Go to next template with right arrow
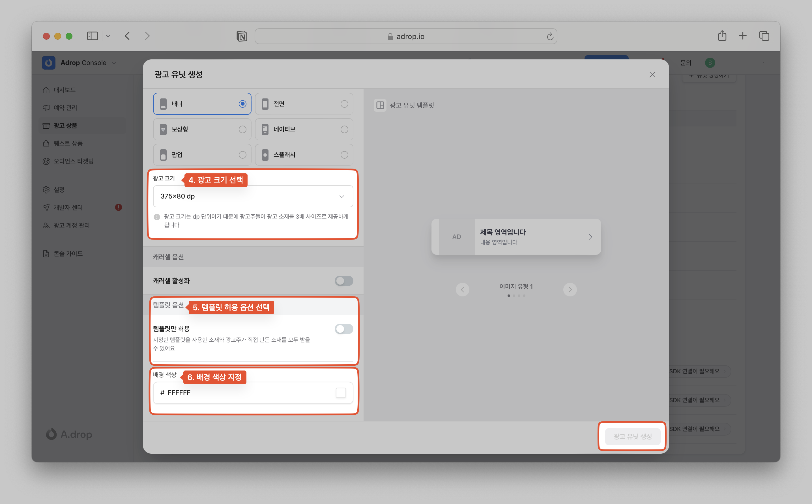The height and width of the screenshot is (504, 812). [x=570, y=289]
